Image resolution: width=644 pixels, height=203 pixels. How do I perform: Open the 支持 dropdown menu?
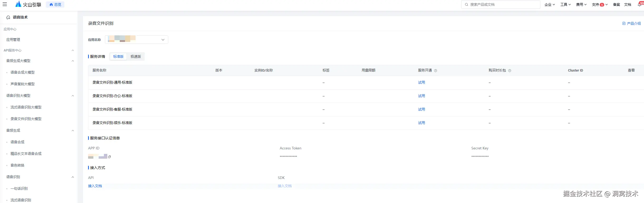click(600, 4)
